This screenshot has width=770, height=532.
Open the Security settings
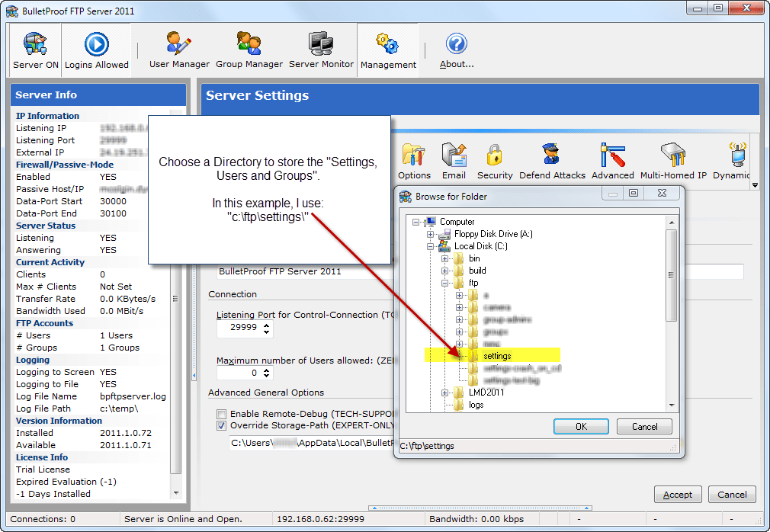(495, 161)
